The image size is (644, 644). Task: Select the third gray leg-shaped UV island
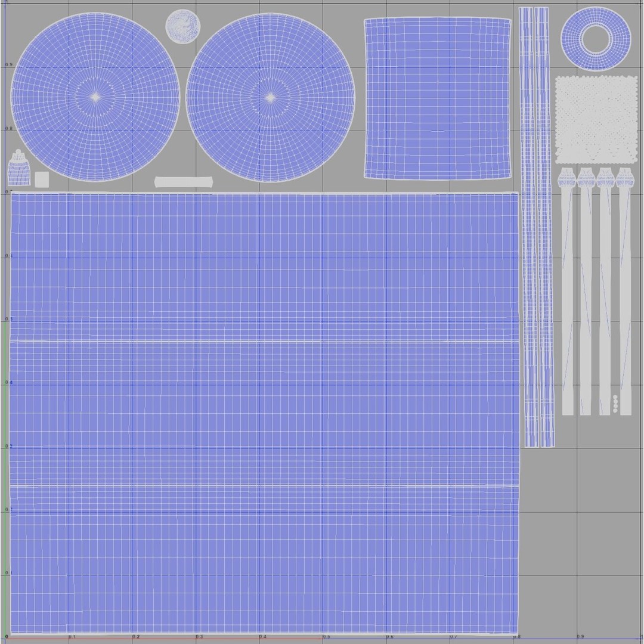coord(605,291)
